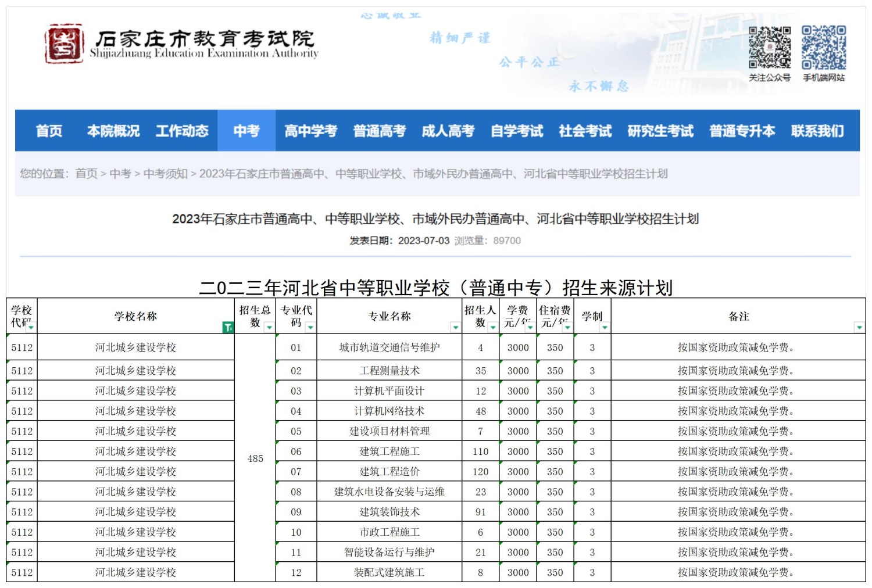Click the 首页 breadcrumb link
This screenshot has width=872, height=588.
pos(87,174)
